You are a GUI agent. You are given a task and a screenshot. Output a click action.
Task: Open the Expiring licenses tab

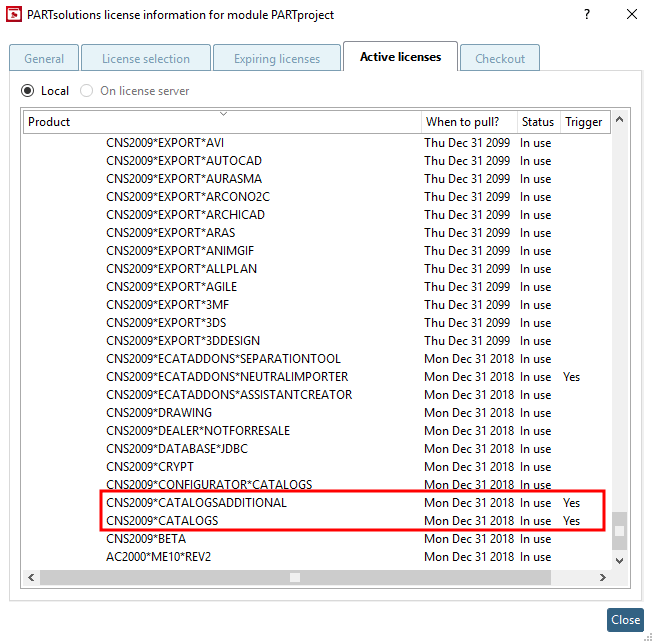coord(277,58)
